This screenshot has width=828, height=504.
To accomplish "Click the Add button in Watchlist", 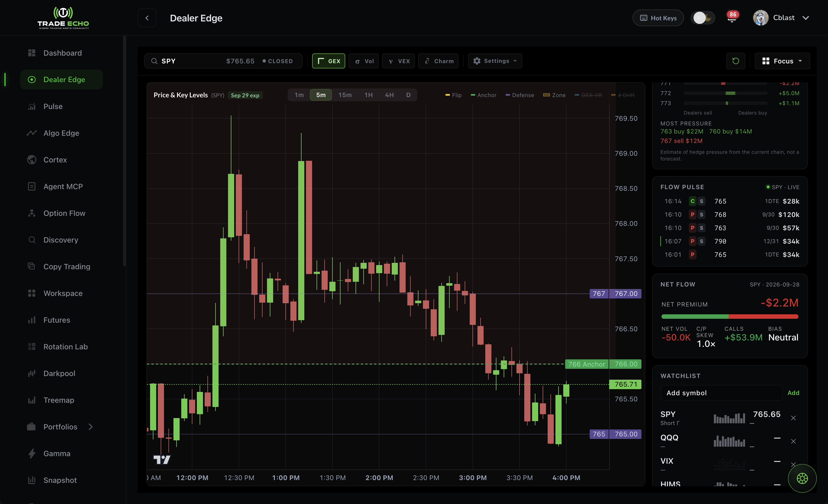I will (793, 393).
